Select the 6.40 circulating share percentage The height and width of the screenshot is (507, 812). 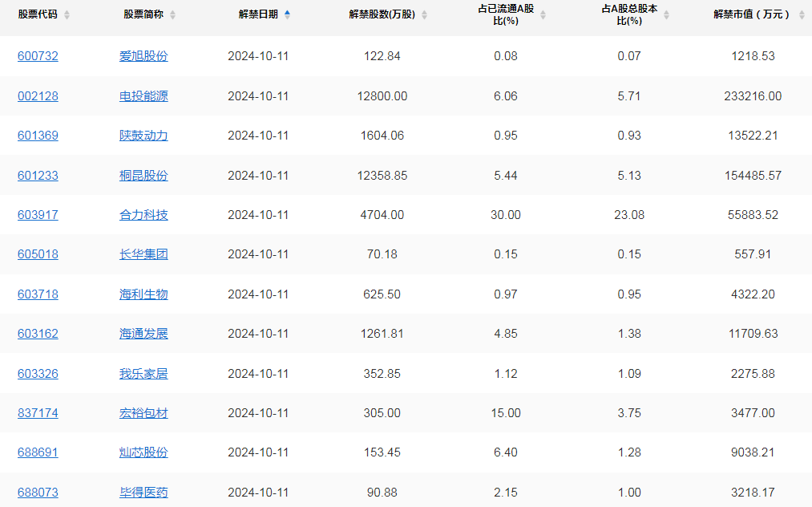[x=506, y=452]
